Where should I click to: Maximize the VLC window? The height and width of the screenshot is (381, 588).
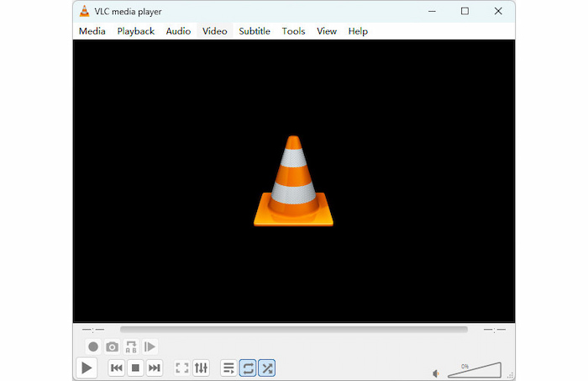pyautogui.click(x=465, y=11)
